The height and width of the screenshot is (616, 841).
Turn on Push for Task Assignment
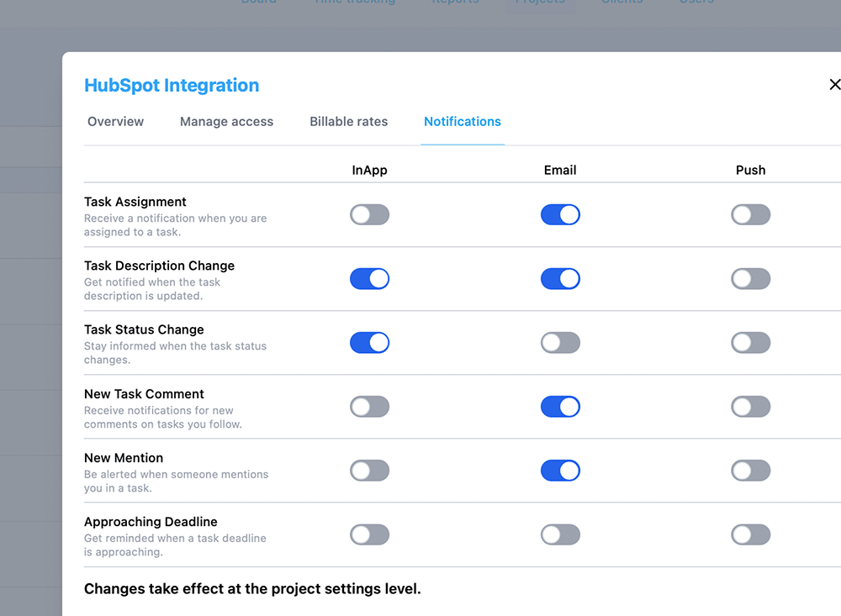coord(750,215)
